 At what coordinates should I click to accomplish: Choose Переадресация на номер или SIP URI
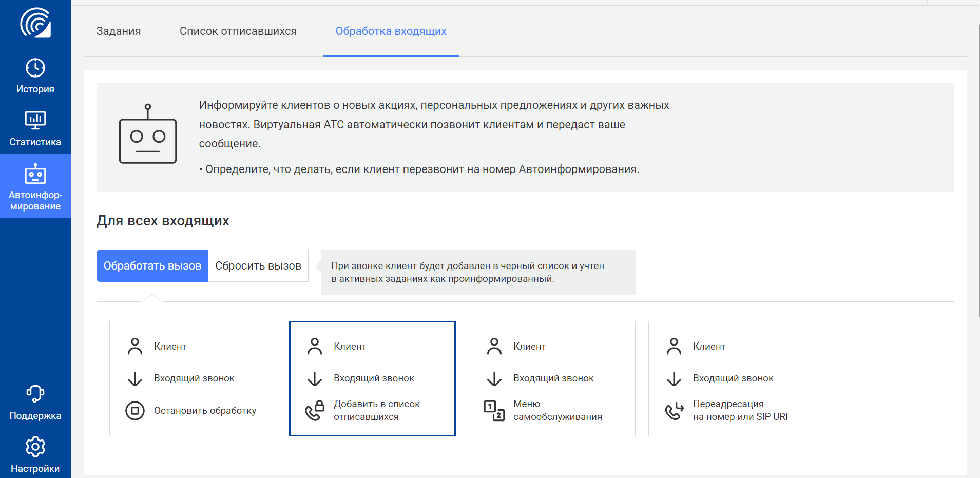(732, 379)
